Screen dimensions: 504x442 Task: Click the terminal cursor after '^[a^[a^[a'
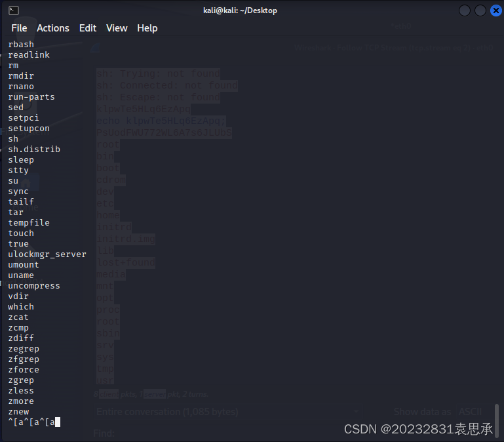[58, 422]
